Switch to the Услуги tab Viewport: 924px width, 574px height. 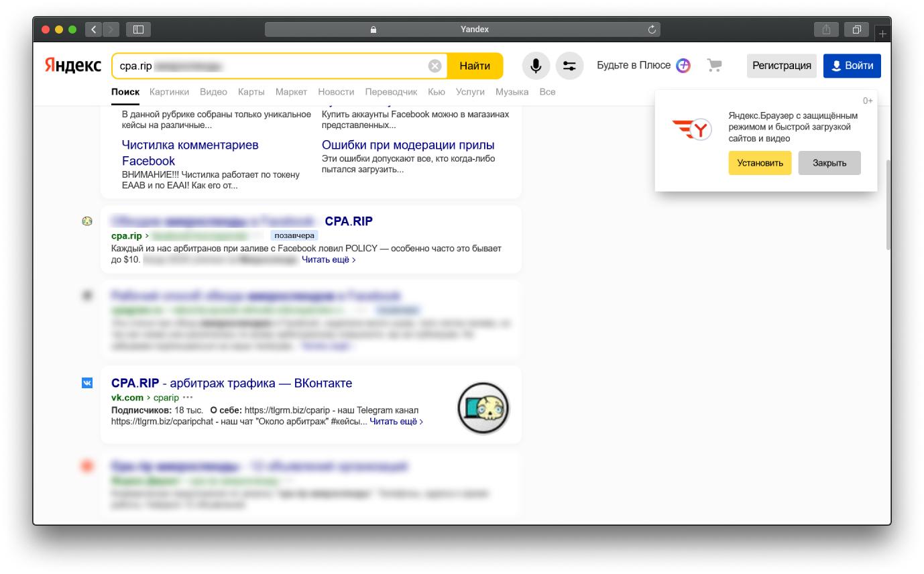point(470,92)
